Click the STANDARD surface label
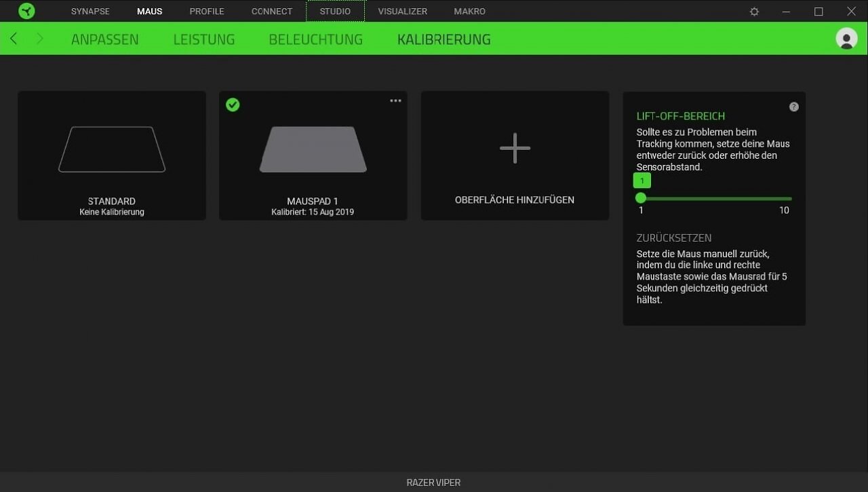This screenshot has height=492, width=868. point(112,202)
